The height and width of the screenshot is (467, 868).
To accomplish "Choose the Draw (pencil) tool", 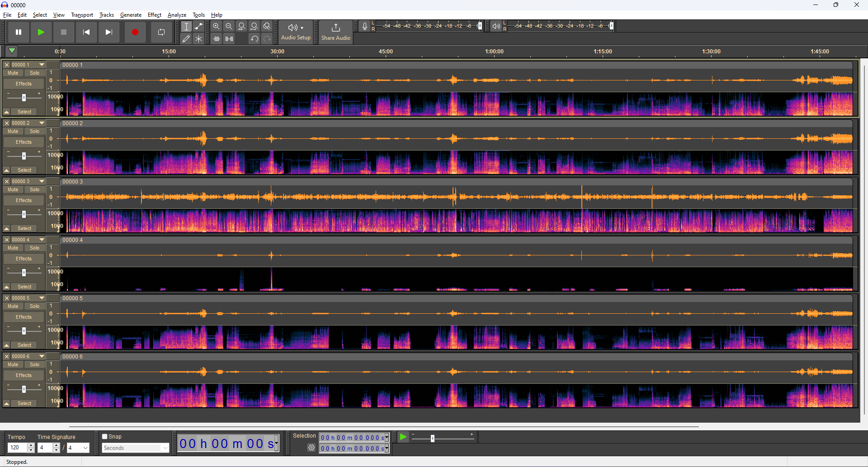I will click(x=186, y=39).
